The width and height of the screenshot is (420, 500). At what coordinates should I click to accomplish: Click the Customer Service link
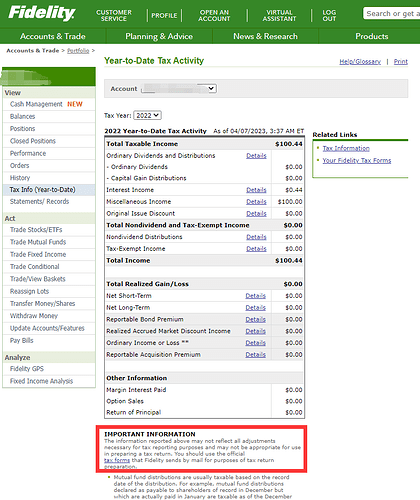click(x=114, y=15)
